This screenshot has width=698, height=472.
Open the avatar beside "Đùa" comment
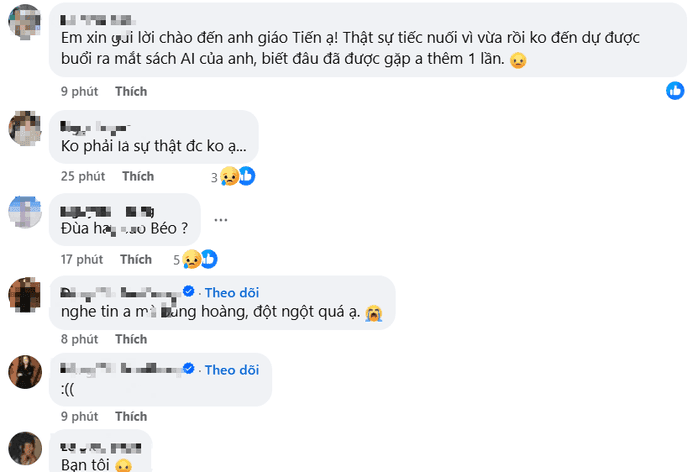click(25, 211)
